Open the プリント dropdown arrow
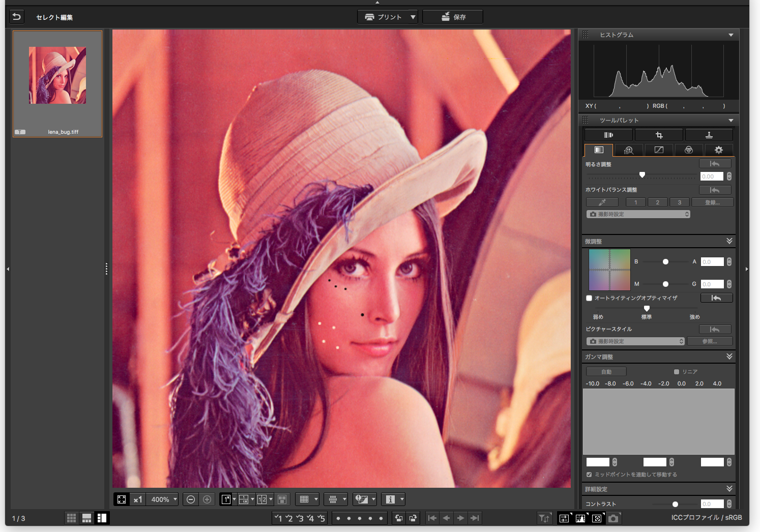Screen dimensions: 760x532 click(413, 17)
